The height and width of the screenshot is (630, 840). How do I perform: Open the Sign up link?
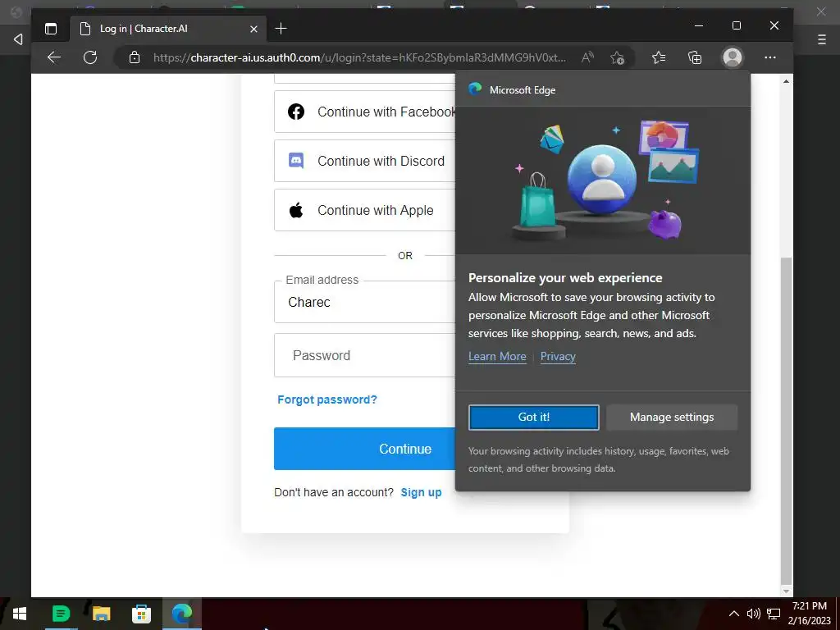tap(421, 492)
